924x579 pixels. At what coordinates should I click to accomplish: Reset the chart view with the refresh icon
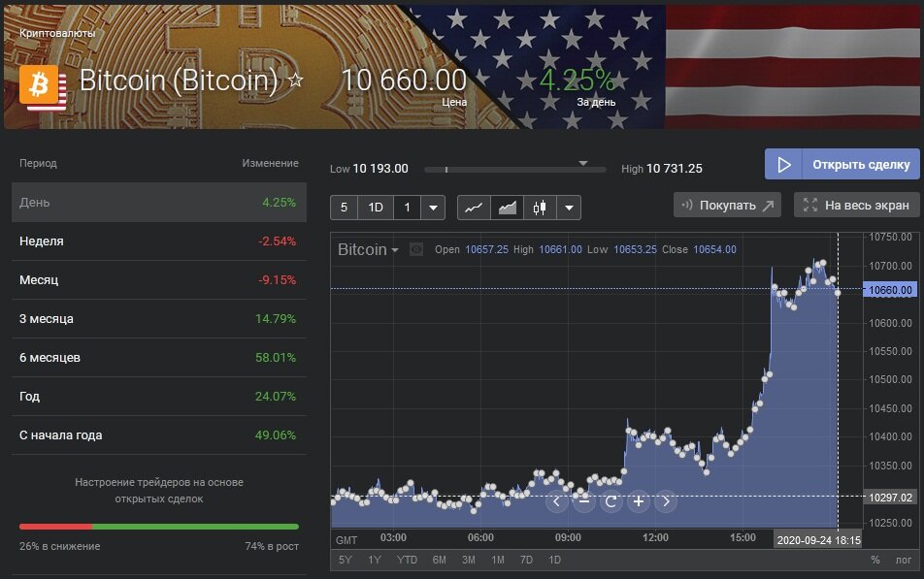tap(610, 501)
